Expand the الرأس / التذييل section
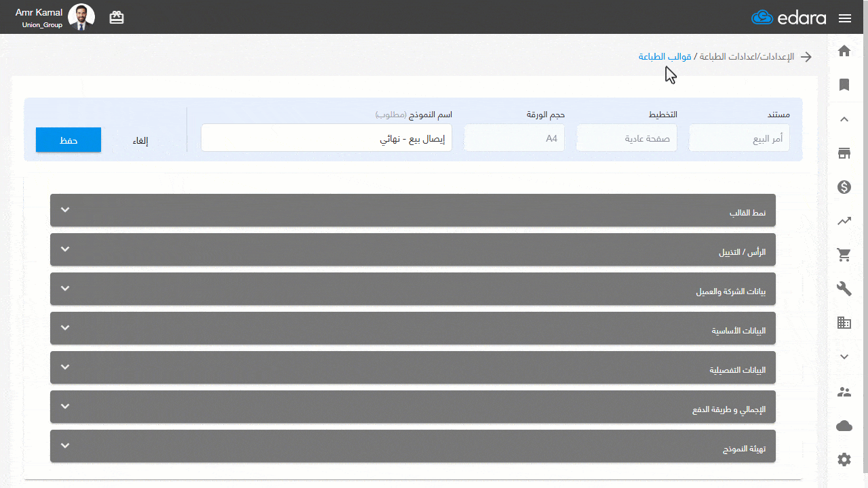 pyautogui.click(x=413, y=249)
